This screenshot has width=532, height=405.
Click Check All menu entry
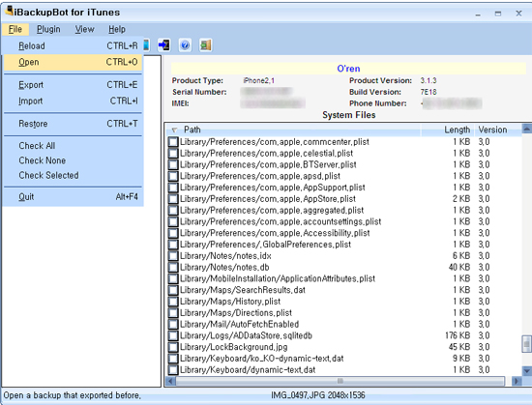[x=73, y=146]
